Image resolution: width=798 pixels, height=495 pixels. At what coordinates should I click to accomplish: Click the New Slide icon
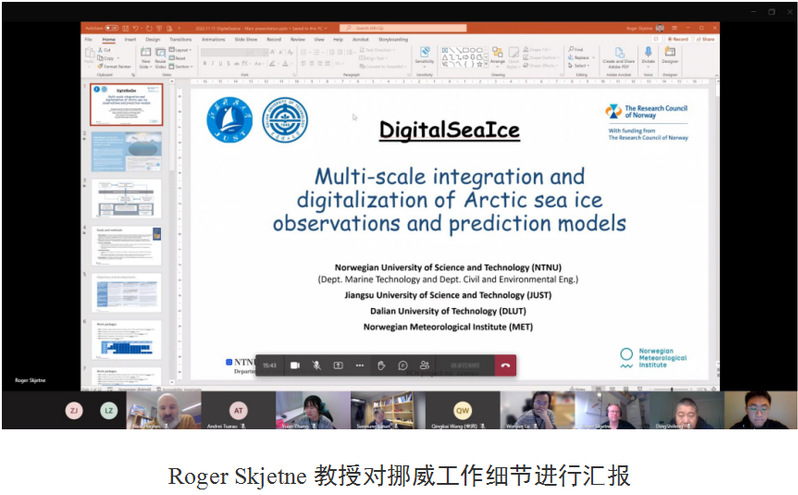click(x=145, y=55)
